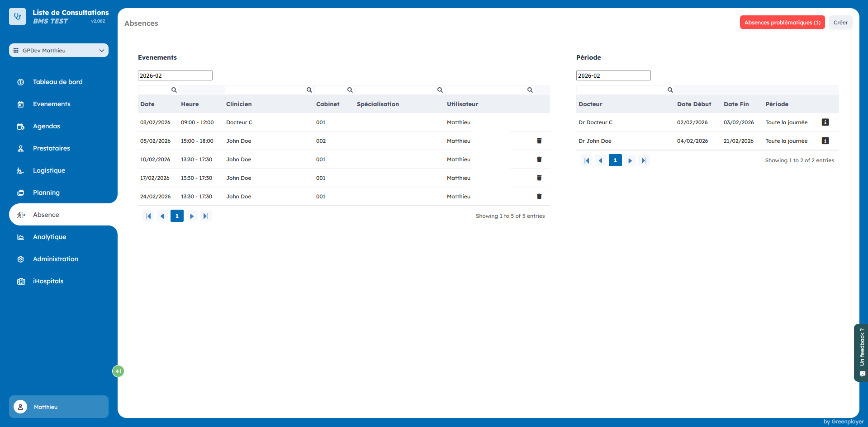Click Absences problématiques (1) button
The image size is (868, 427).
(782, 23)
